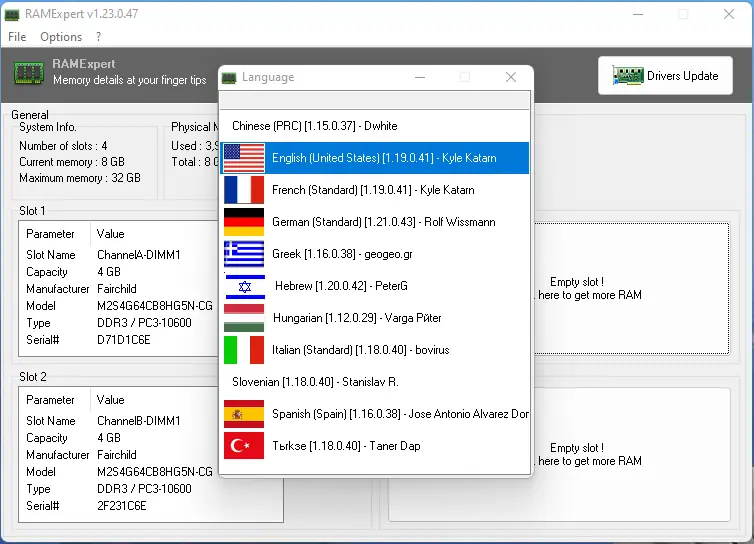Open the File menu

pos(17,37)
